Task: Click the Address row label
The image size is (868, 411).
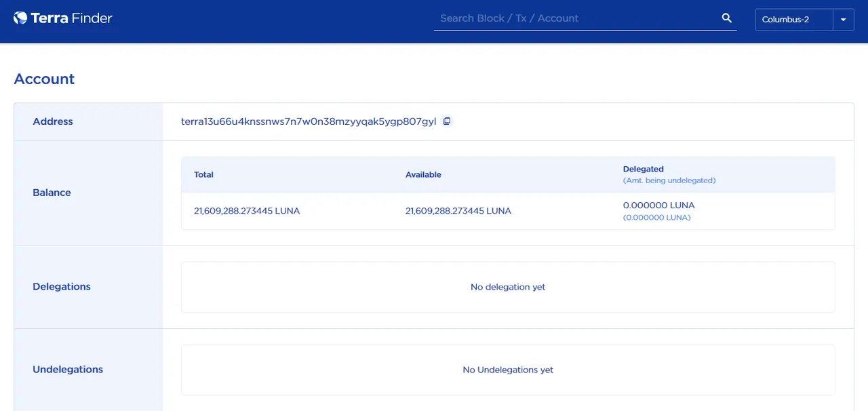Action: point(53,121)
